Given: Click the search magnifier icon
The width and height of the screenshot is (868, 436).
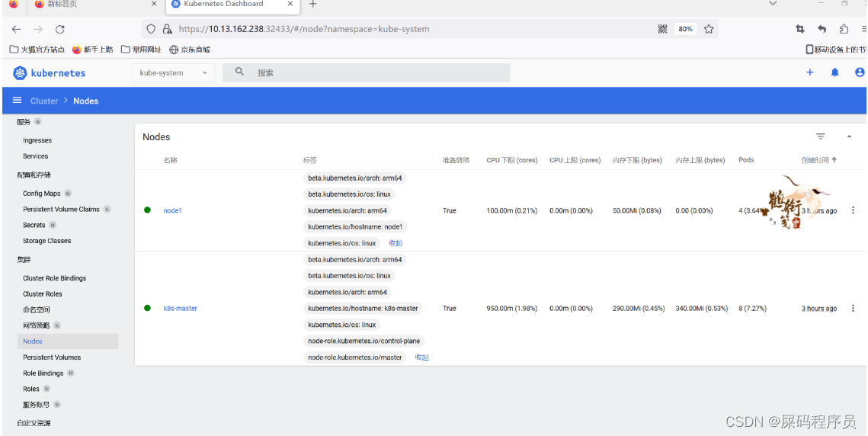Looking at the screenshot, I should [x=240, y=72].
